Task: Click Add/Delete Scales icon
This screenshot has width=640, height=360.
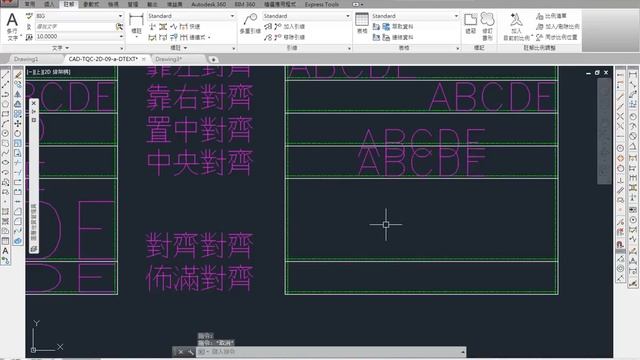Action: pos(539,27)
